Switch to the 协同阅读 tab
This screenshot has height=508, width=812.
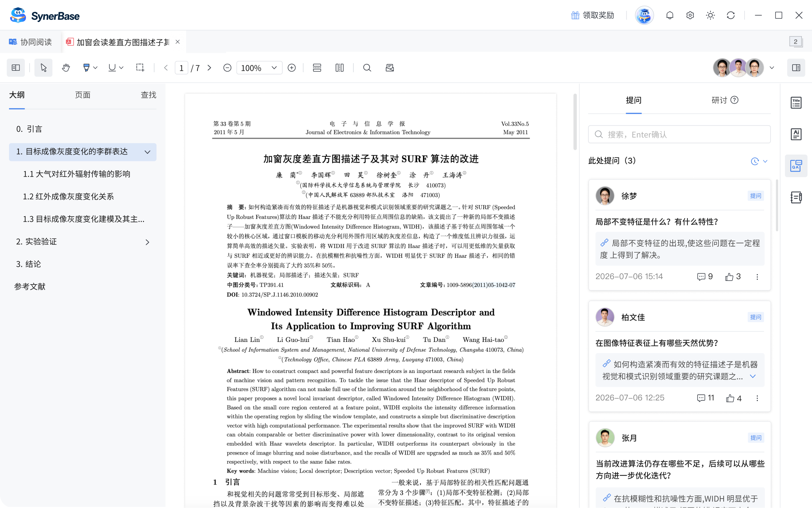click(30, 42)
